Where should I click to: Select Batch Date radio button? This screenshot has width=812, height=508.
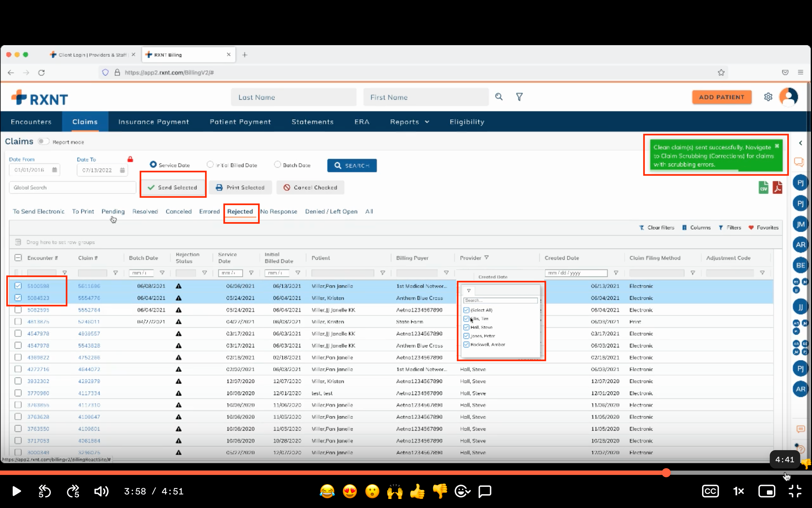click(277, 164)
